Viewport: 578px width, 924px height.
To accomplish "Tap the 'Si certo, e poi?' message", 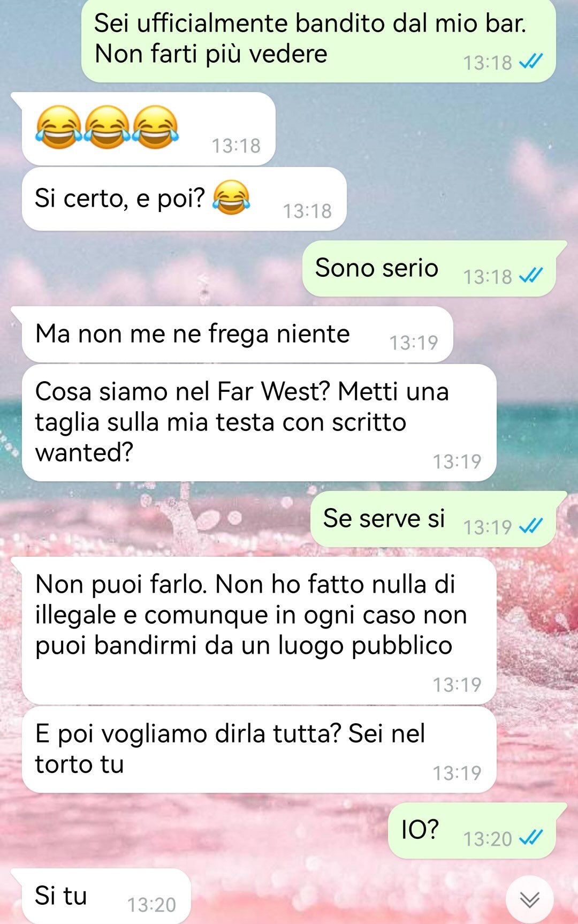I will click(184, 199).
